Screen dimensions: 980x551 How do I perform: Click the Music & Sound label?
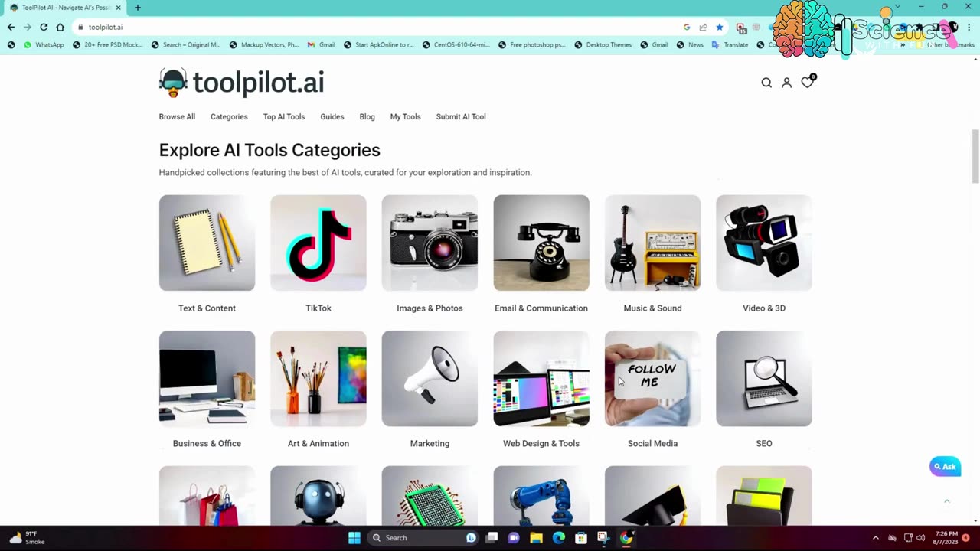(x=652, y=308)
